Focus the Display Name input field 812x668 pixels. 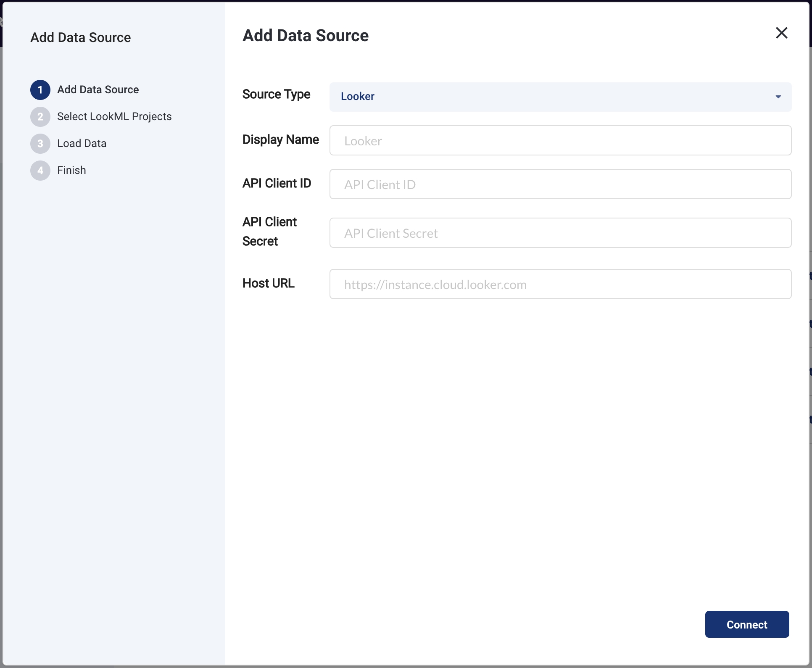[560, 141]
